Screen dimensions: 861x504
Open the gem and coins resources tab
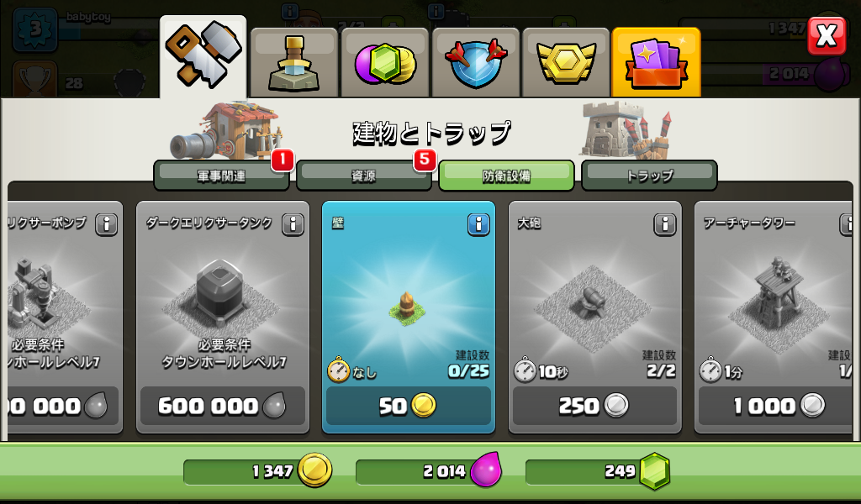385,62
